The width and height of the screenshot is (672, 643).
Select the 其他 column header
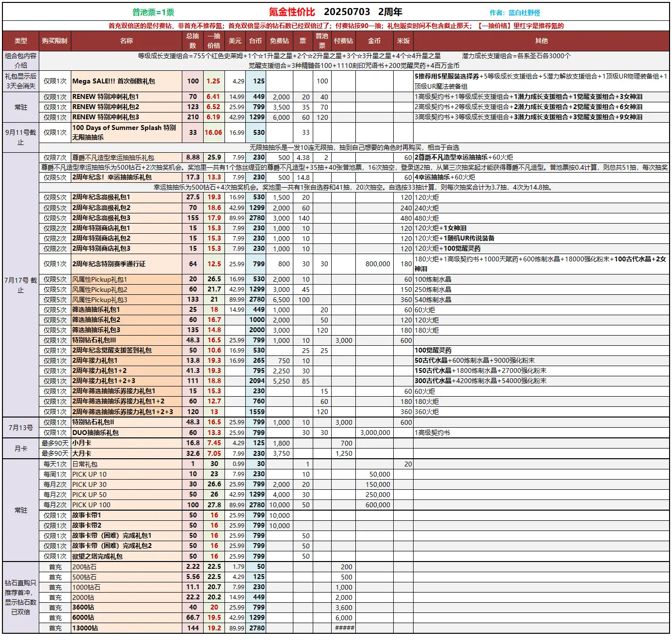coord(541,41)
